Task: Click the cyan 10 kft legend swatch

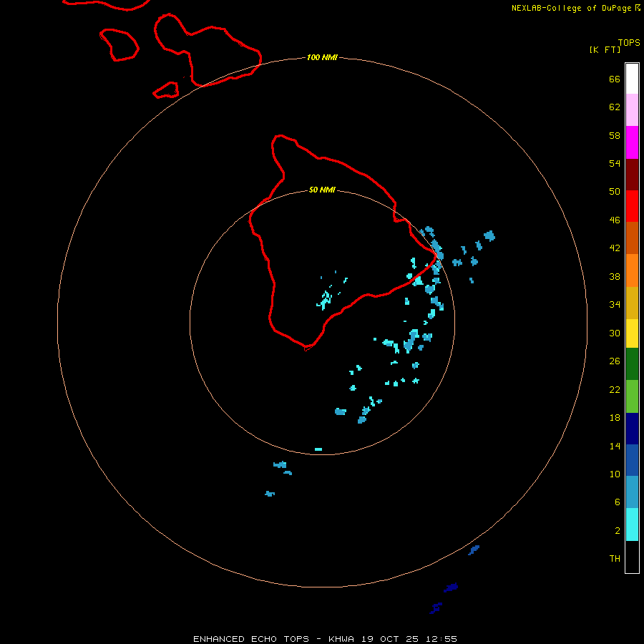Action: click(632, 525)
